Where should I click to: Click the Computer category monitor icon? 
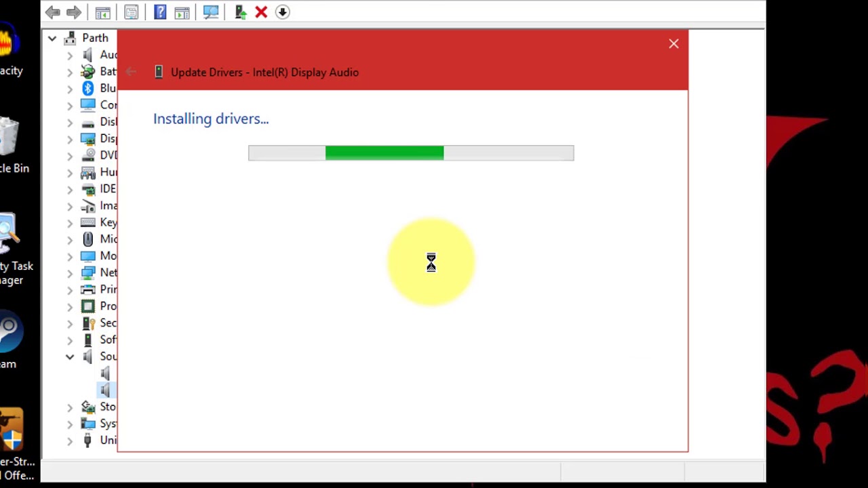tap(87, 105)
